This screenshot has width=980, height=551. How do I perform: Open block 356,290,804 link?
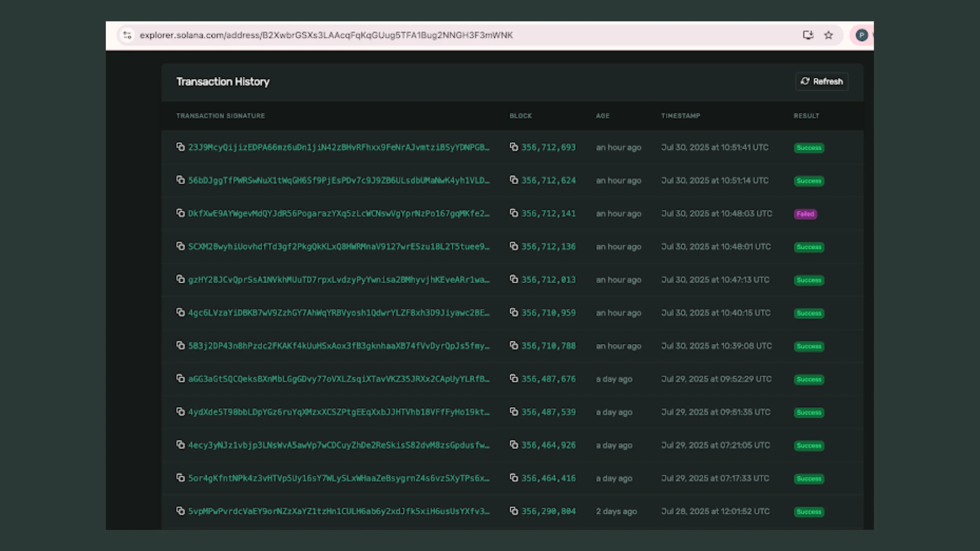point(549,511)
